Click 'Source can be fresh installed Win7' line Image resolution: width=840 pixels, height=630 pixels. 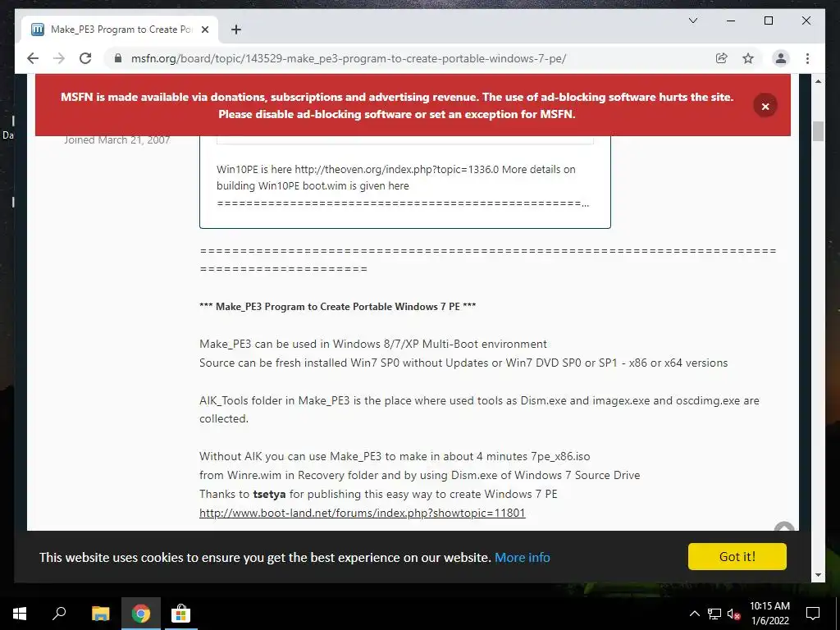[463, 363]
